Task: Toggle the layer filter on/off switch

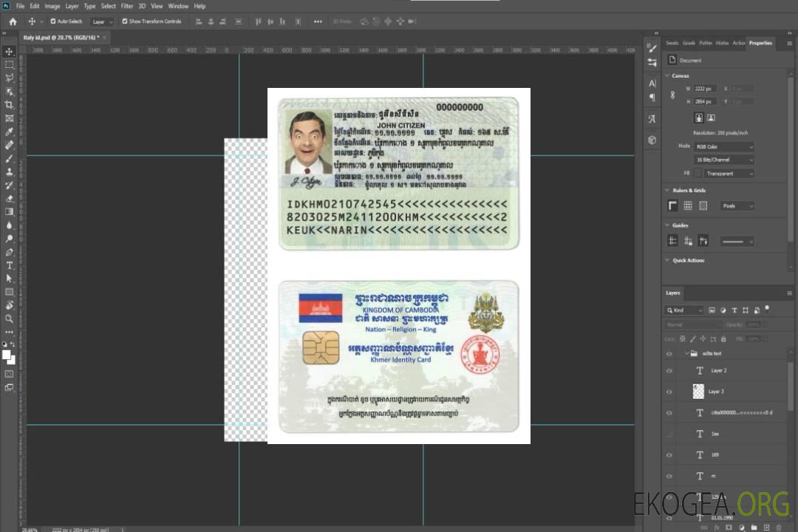Action: tap(767, 309)
